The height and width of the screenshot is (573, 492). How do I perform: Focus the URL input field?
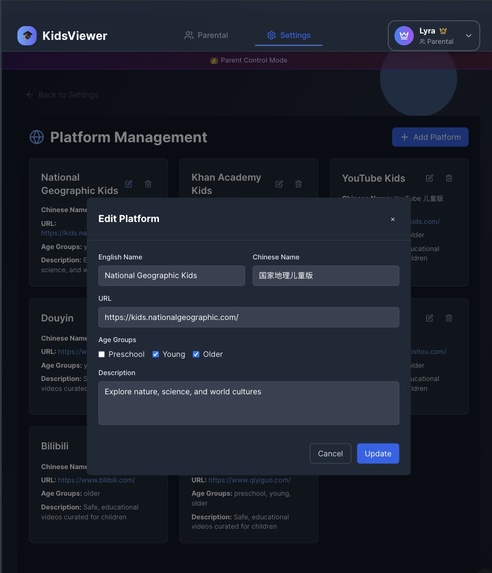click(249, 317)
